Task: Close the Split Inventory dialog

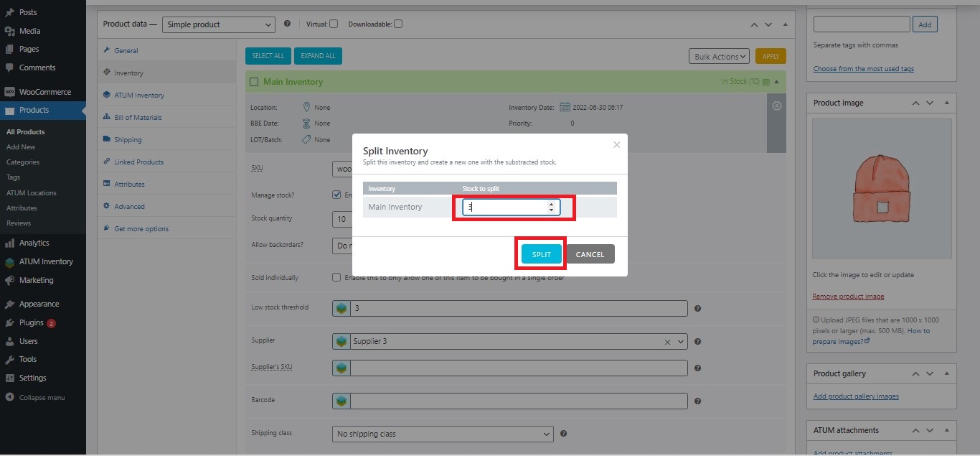Action: (616, 144)
